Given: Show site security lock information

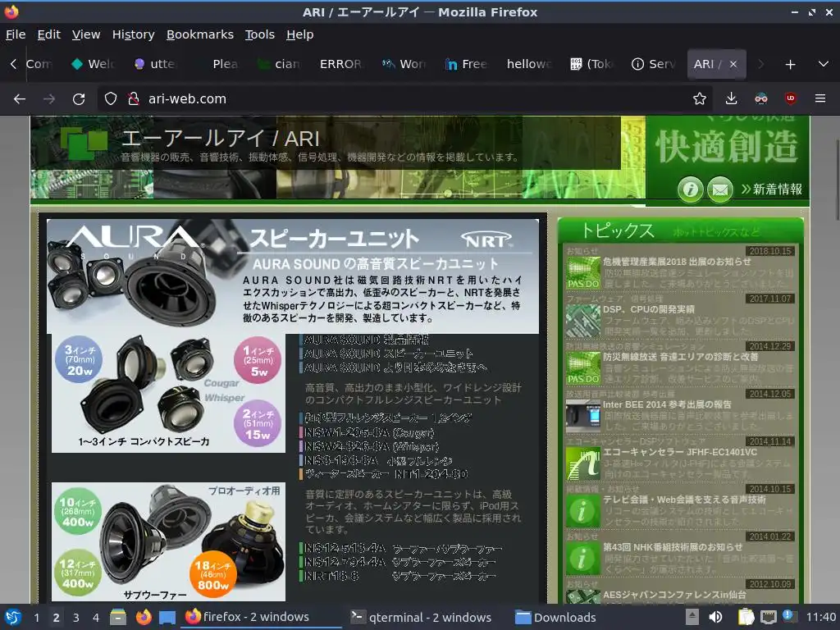Looking at the screenshot, I should [133, 98].
